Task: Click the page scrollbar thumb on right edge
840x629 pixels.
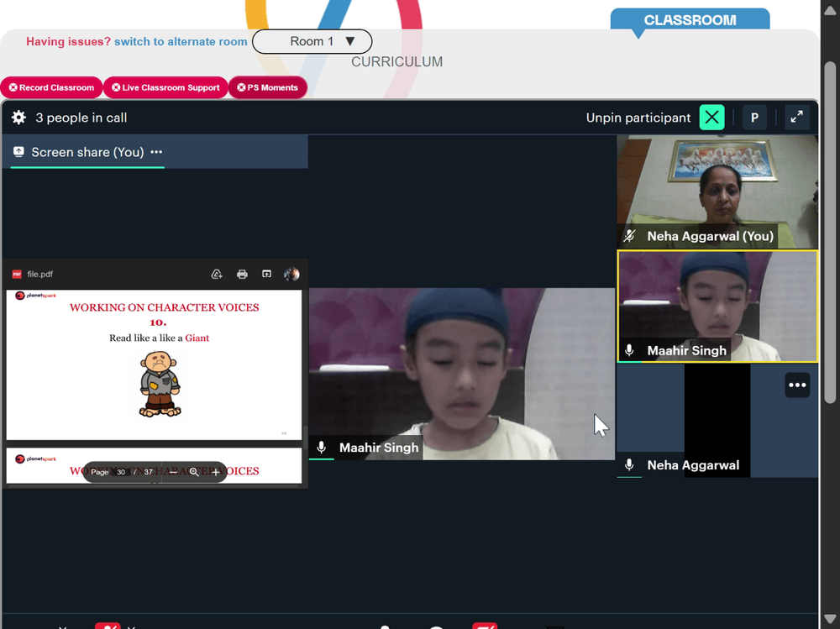Action: (x=830, y=232)
